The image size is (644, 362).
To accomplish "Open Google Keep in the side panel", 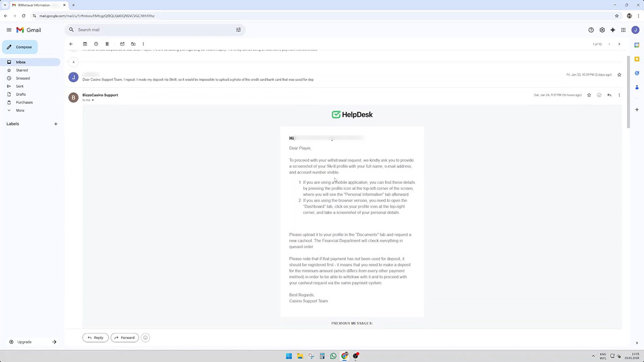I will 636,59.
